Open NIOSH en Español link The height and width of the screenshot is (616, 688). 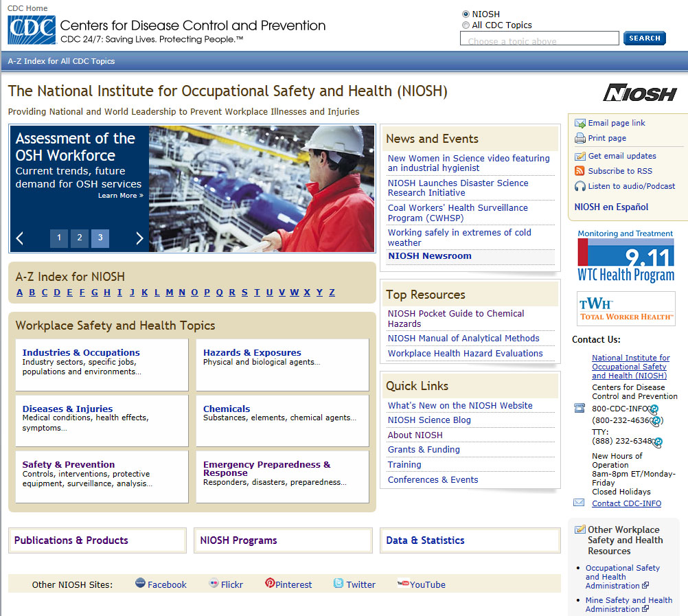coord(611,207)
